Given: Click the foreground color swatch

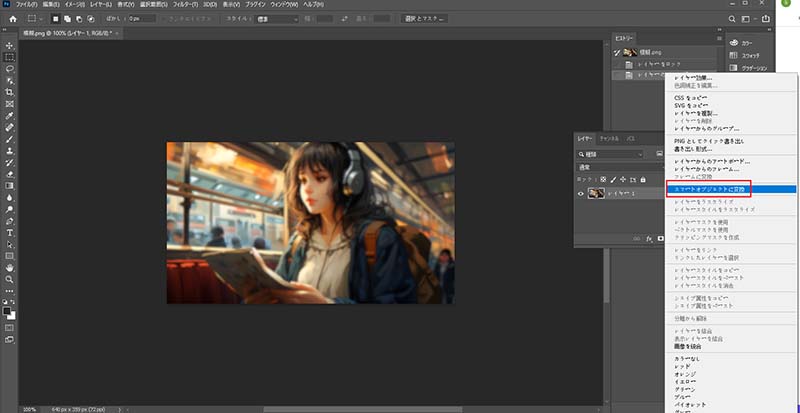Looking at the screenshot, I should tap(7, 310).
